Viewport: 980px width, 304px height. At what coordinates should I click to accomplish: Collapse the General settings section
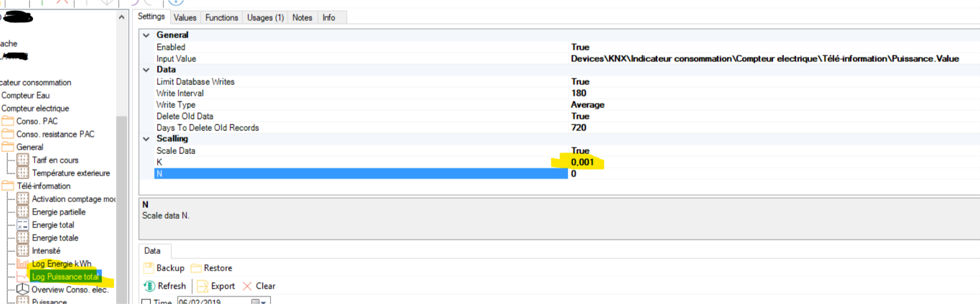(x=146, y=35)
